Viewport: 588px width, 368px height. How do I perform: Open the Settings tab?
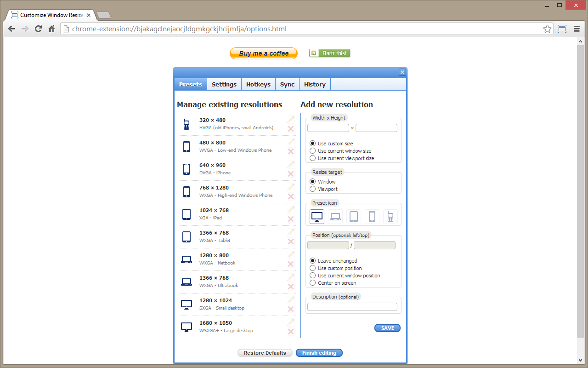tap(224, 84)
